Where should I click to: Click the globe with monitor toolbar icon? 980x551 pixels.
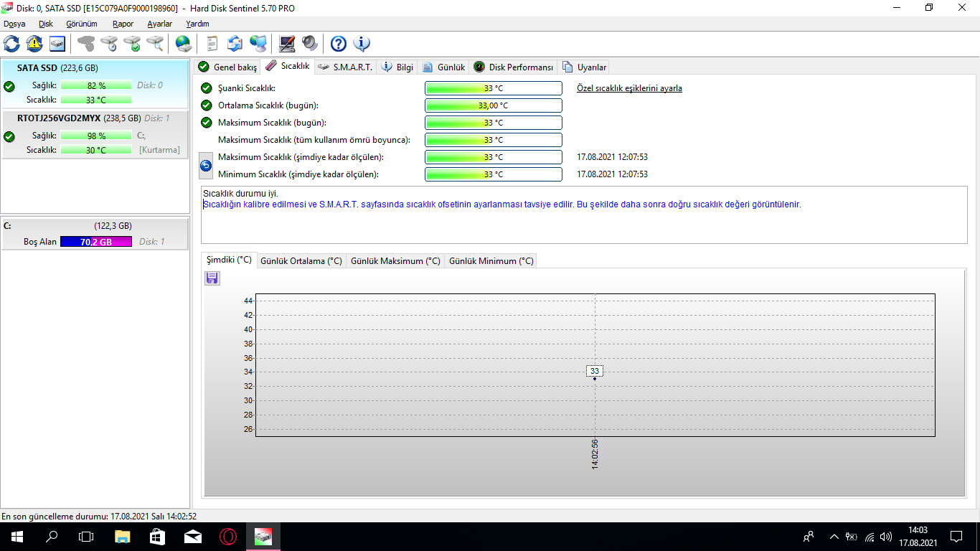tap(258, 44)
